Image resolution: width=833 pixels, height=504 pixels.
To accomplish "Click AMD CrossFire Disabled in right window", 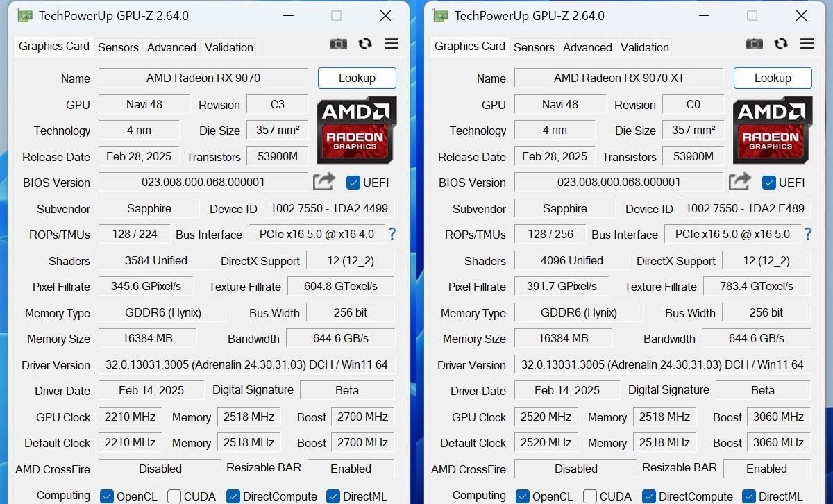I will pyautogui.click(x=575, y=469).
